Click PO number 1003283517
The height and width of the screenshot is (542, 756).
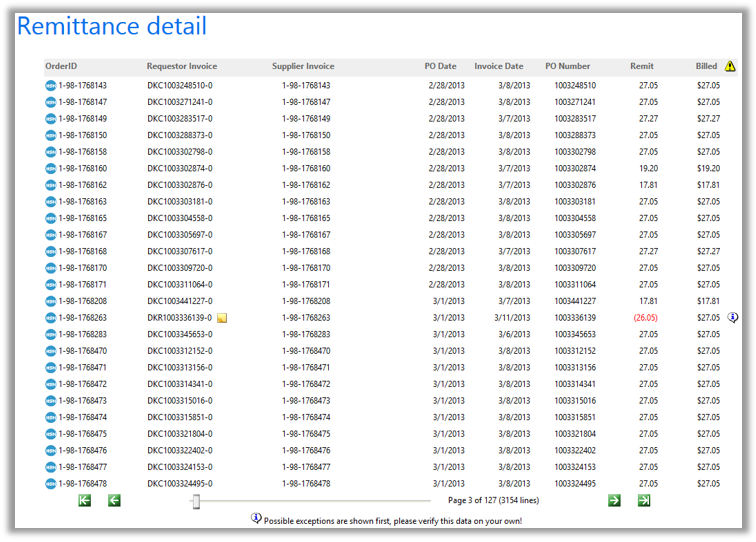(x=575, y=119)
